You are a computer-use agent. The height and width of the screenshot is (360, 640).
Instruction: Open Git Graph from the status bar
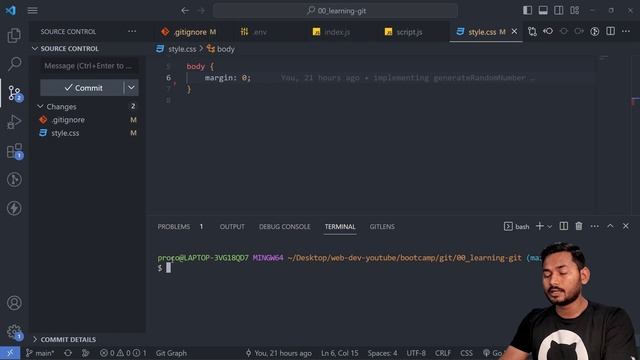(x=171, y=353)
